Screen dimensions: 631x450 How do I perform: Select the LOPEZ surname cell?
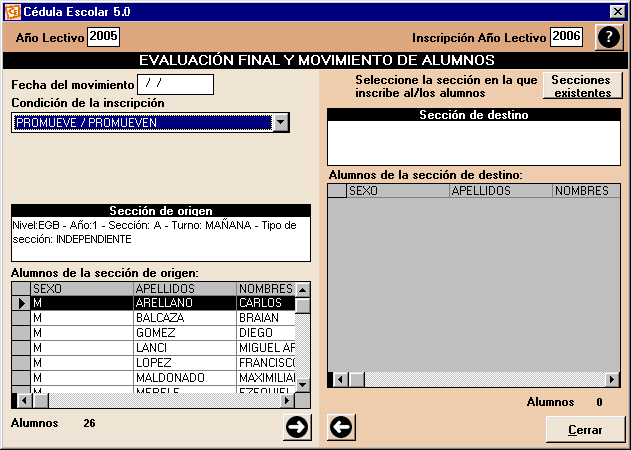[185, 363]
